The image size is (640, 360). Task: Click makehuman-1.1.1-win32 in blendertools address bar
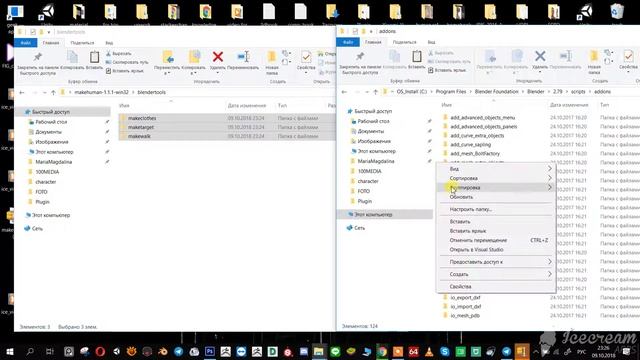pos(101,92)
